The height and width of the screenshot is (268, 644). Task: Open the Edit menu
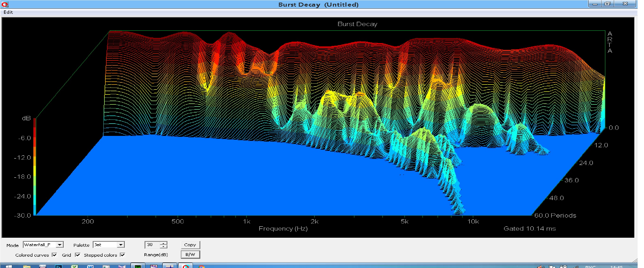[8, 12]
